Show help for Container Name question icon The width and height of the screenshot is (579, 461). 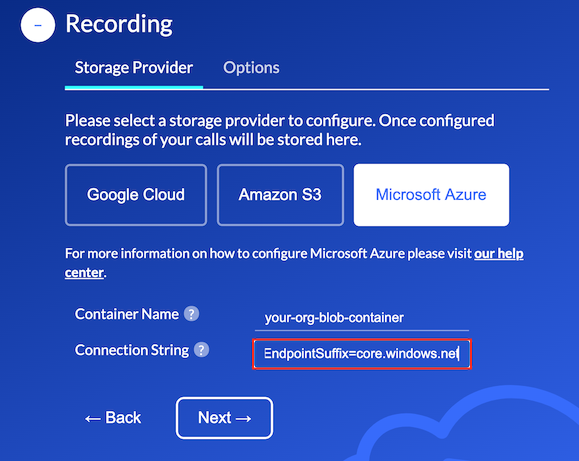[191, 314]
